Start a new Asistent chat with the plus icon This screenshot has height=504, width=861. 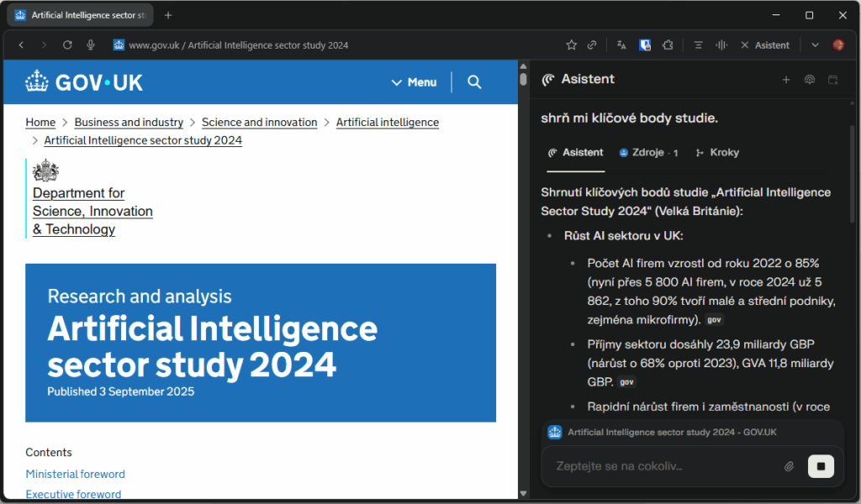click(786, 80)
